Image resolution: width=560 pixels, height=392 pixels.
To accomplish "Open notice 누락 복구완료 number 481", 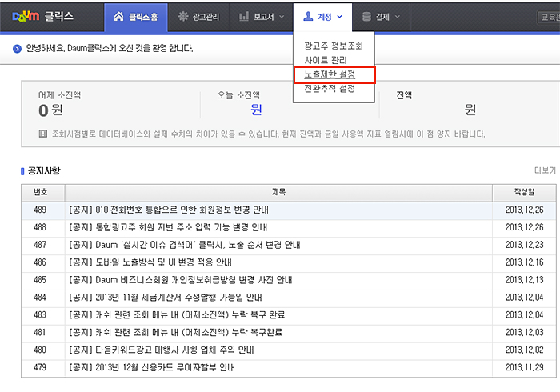I will (175, 332).
